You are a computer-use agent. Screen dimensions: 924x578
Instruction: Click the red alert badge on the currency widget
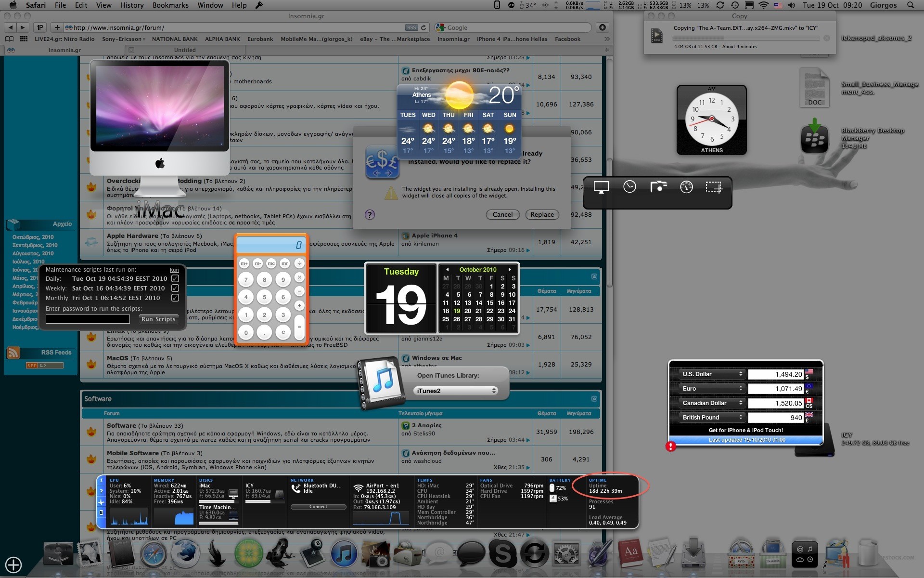[671, 447]
